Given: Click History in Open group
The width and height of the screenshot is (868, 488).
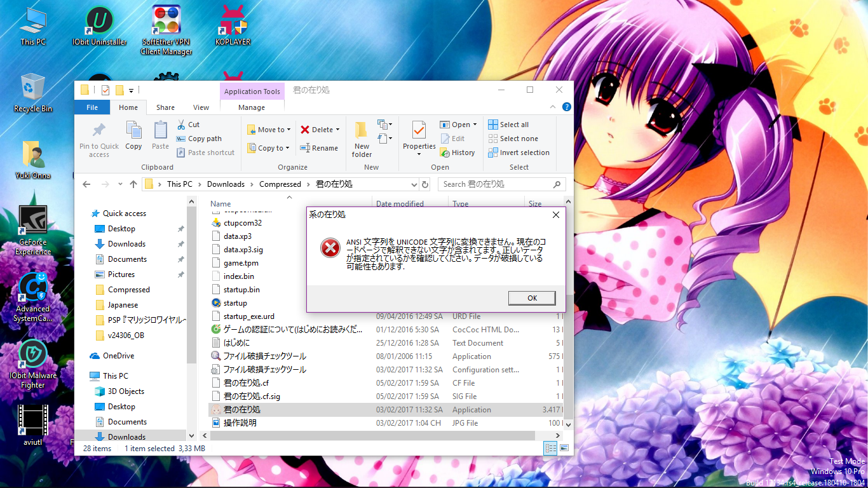Looking at the screenshot, I should tap(458, 152).
